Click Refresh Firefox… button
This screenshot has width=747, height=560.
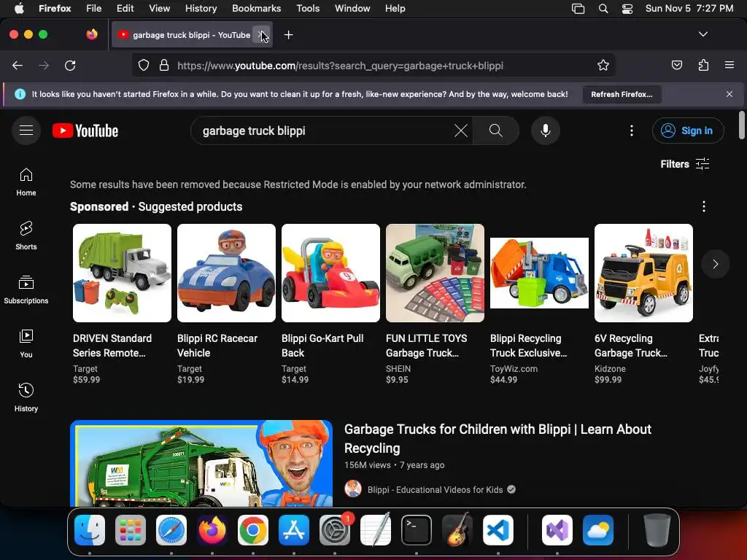pyautogui.click(x=622, y=94)
